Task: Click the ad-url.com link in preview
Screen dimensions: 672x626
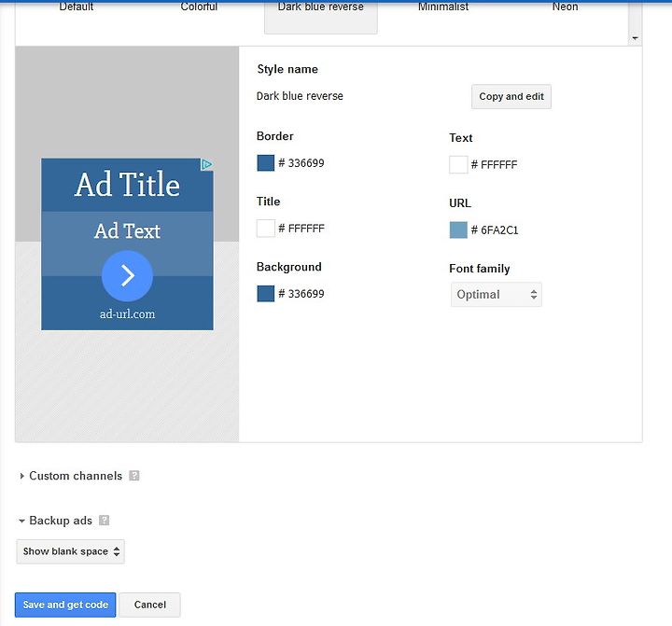Action: pyautogui.click(x=127, y=314)
